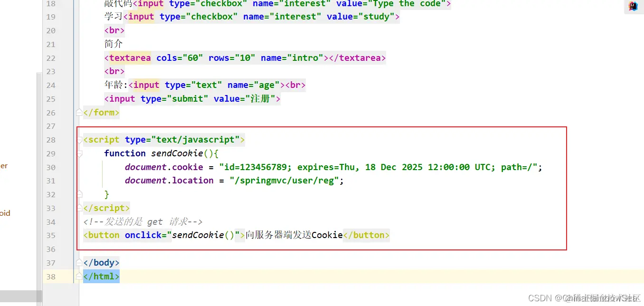
Task: Click line number 24 in gutter
Action: (50, 86)
